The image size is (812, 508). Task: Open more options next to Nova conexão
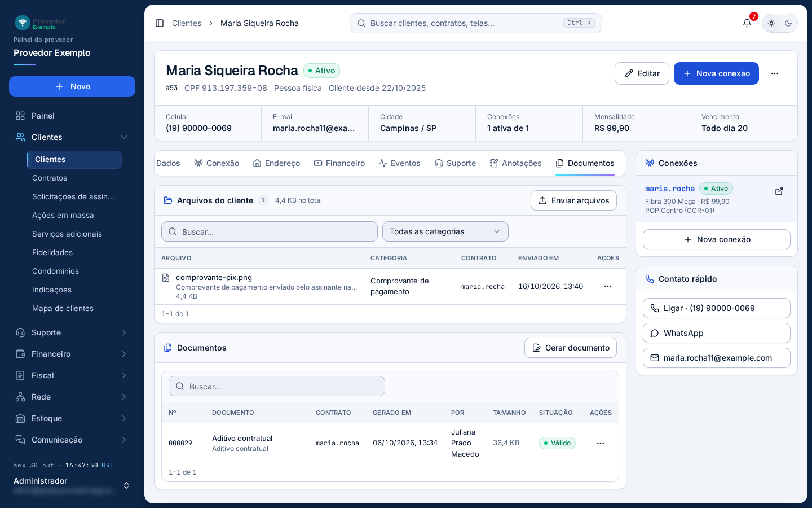pyautogui.click(x=775, y=73)
